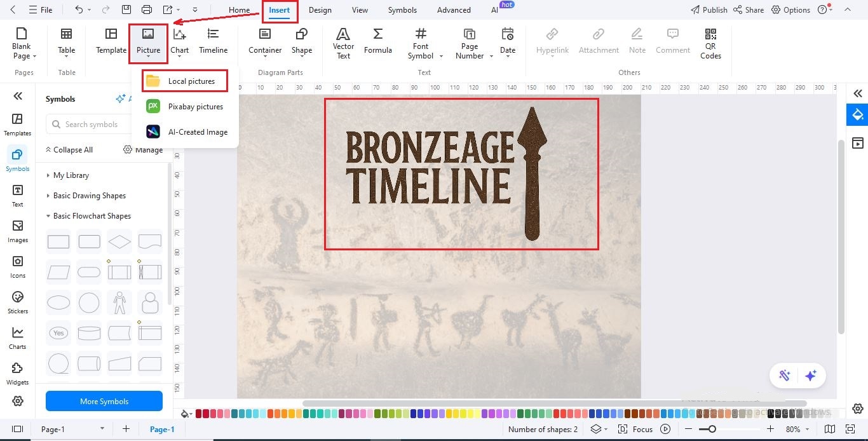
Task: Switch to the Symbols tab
Action: (402, 10)
